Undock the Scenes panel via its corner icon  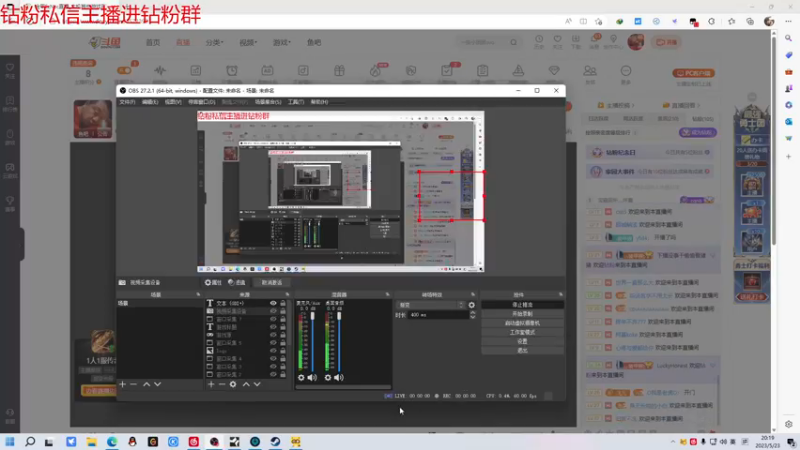point(198,294)
